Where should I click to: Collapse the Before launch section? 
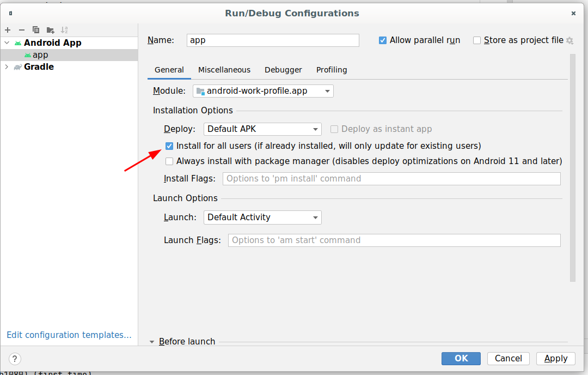pyautogui.click(x=152, y=342)
